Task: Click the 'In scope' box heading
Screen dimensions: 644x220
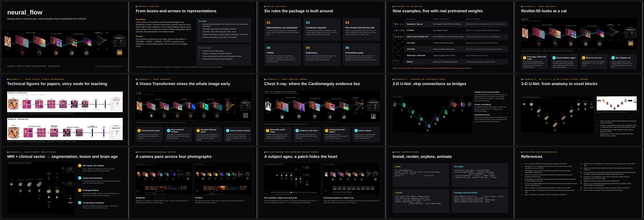Action: pos(203,21)
